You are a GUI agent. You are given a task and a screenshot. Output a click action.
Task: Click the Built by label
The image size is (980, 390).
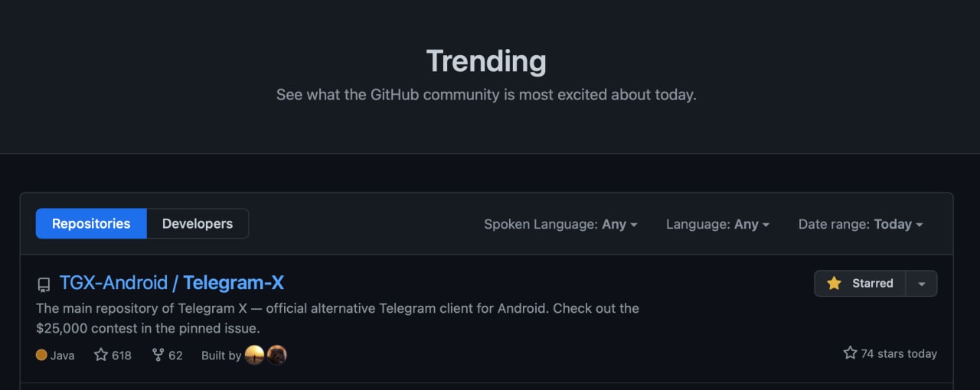[221, 356]
